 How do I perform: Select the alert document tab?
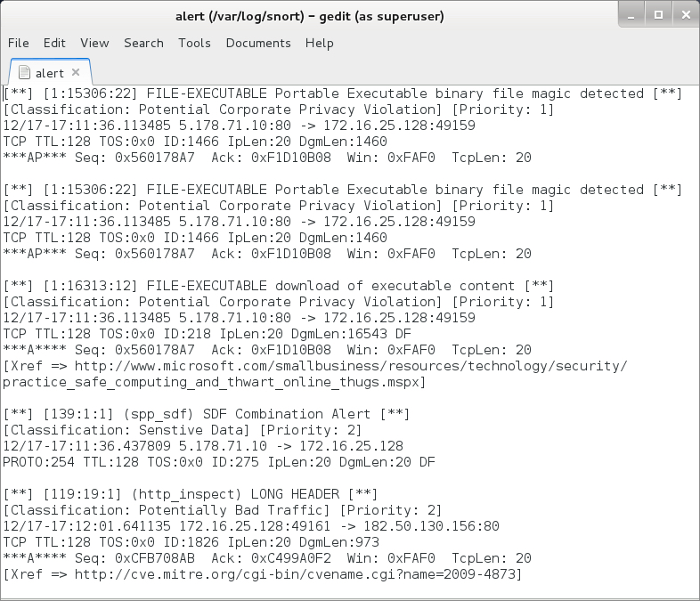point(50,72)
